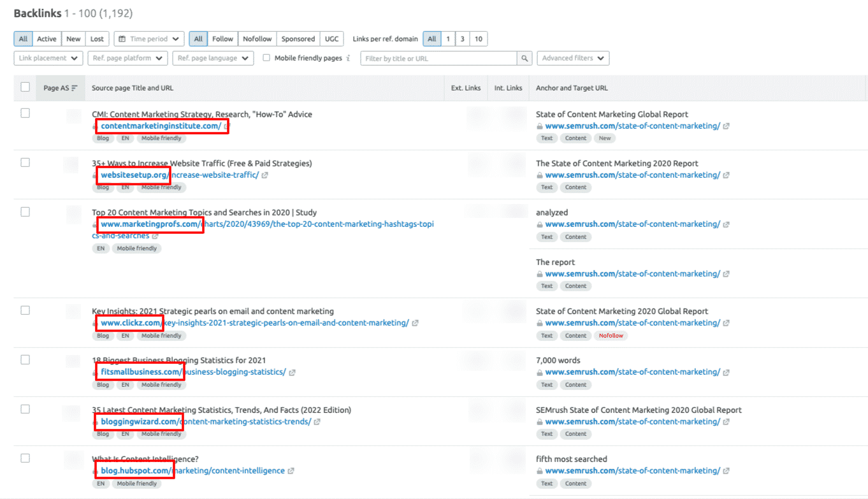
Task: Open external icon for 'analyzed' anchor target URL
Action: 726,224
